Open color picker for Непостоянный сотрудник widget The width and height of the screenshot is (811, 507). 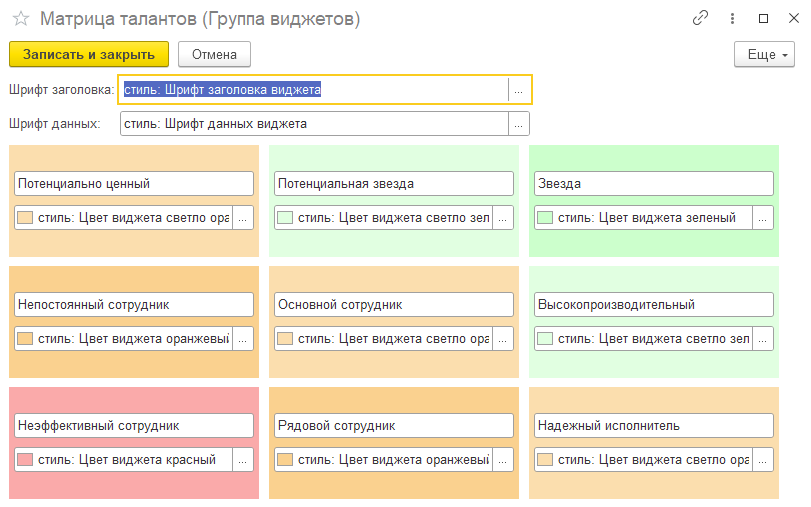pos(243,339)
